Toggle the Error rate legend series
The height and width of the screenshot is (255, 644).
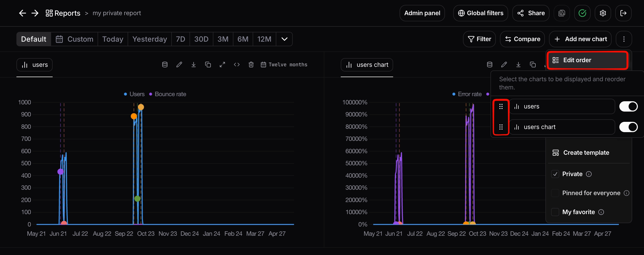(x=467, y=94)
